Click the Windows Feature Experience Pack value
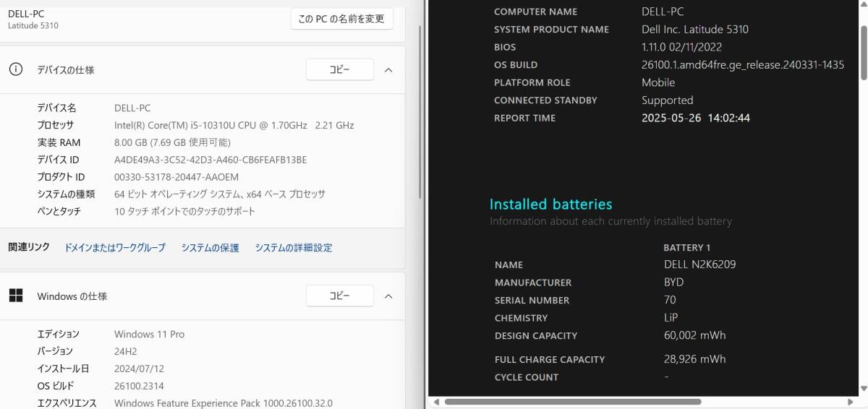Screen dimensions: 868x409 (x=224, y=403)
